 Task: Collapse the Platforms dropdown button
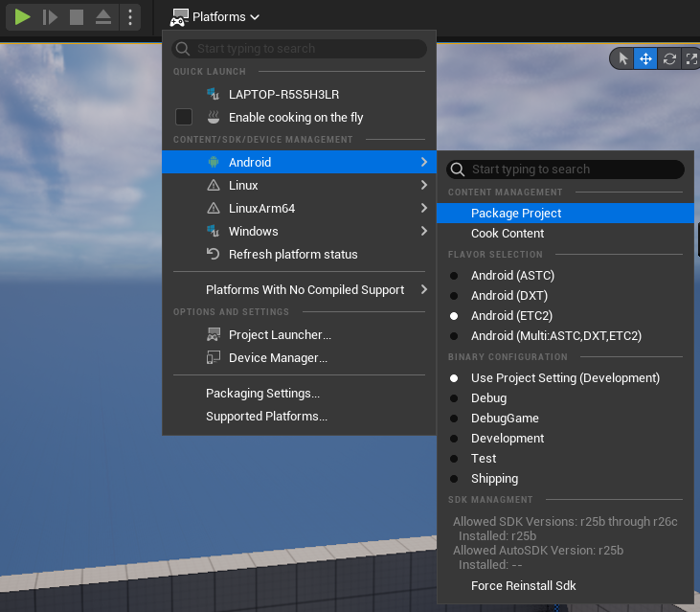(x=215, y=17)
